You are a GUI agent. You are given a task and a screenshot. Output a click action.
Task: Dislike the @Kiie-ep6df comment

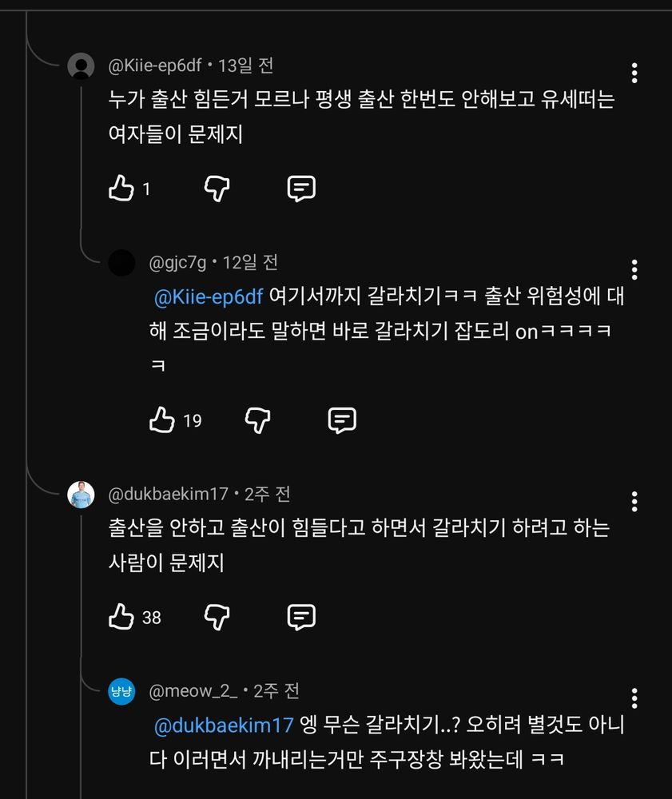[217, 189]
